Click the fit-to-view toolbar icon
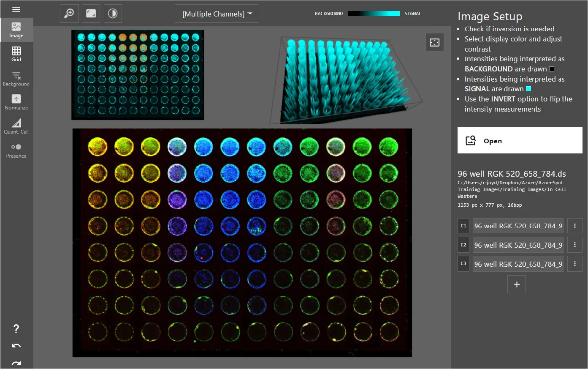 click(91, 14)
